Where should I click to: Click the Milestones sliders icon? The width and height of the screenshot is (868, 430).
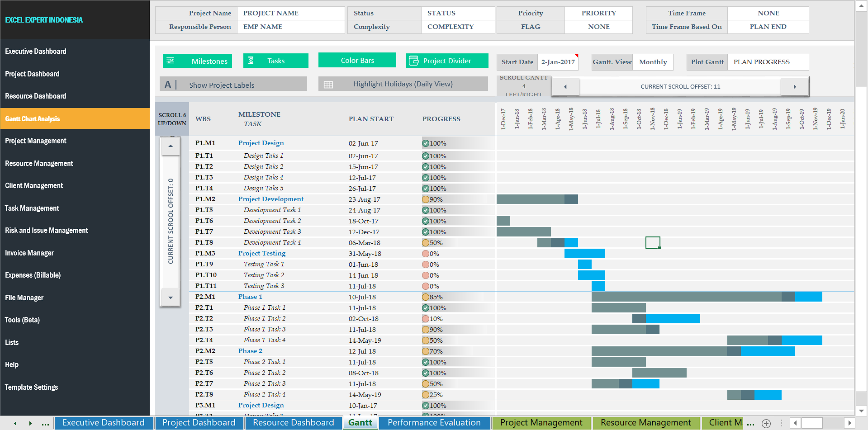pyautogui.click(x=171, y=61)
